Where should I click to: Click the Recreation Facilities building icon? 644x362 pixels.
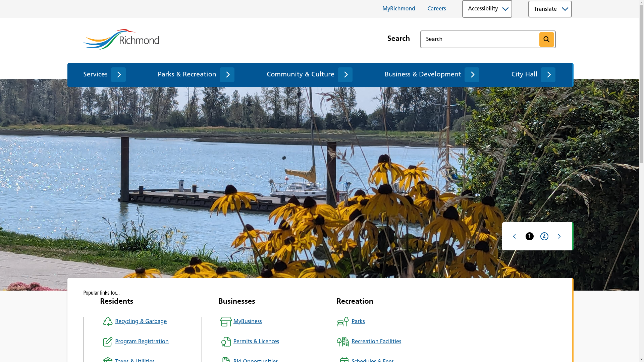(x=343, y=342)
